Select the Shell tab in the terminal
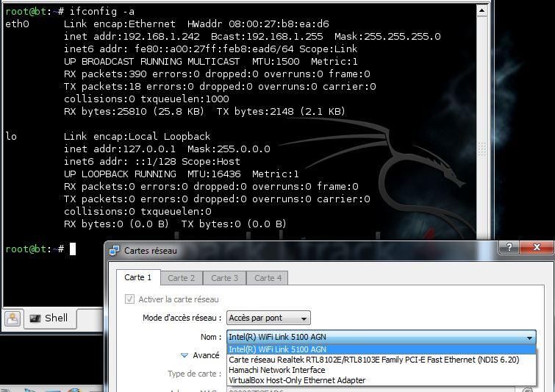Screen dimensions: 555x392 (x=50, y=318)
